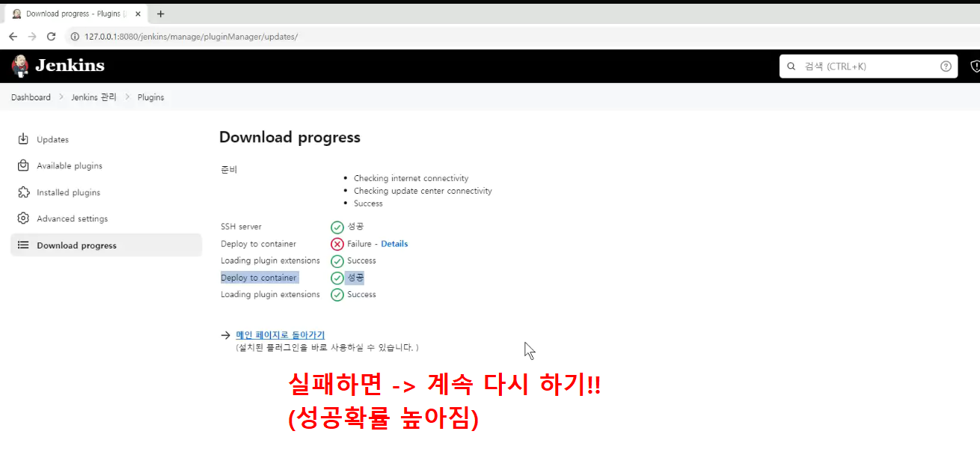Click the Available plugins bag icon
This screenshot has width=980, height=461.
coord(23,165)
